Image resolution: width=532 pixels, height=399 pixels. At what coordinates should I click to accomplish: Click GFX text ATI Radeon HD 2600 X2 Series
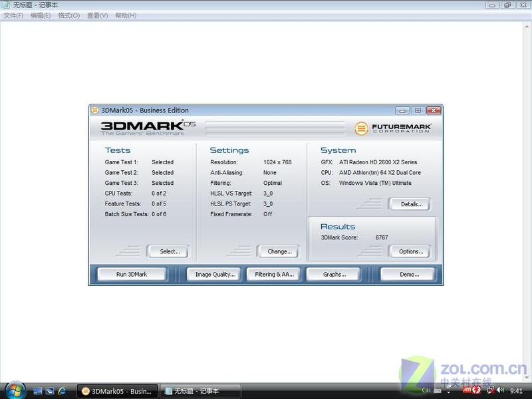click(378, 162)
